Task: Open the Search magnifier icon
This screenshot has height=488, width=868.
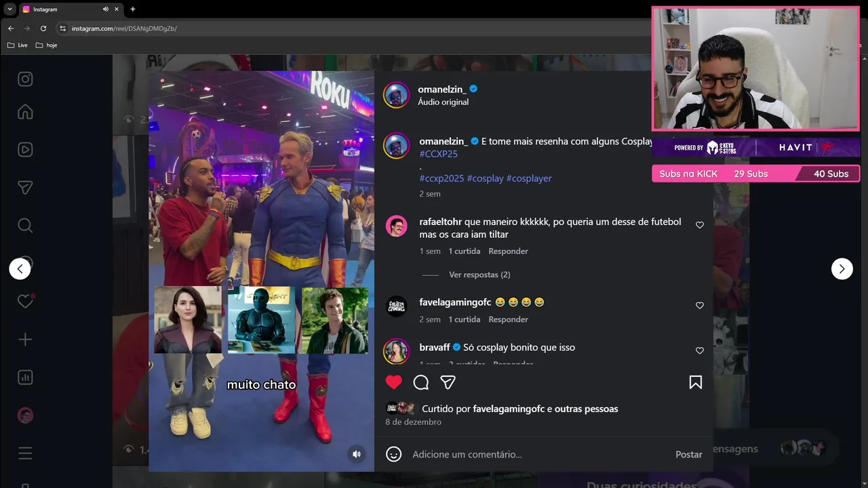Action: pyautogui.click(x=25, y=226)
